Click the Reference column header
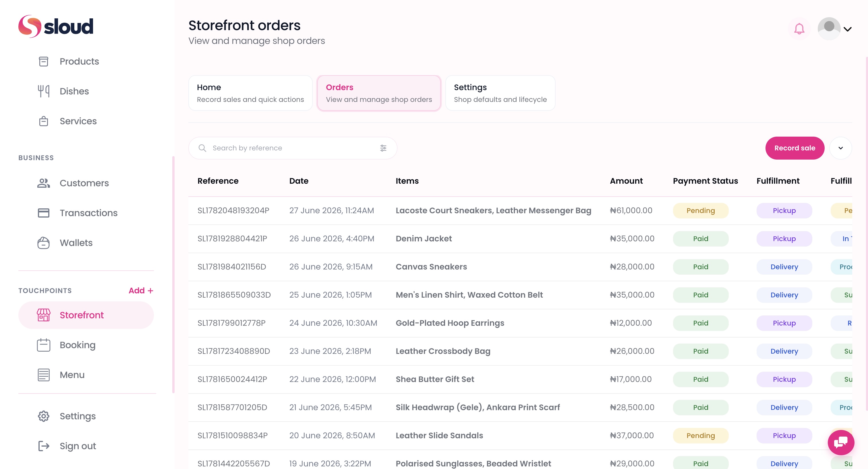Screen dimensions: 868x469 [218, 181]
